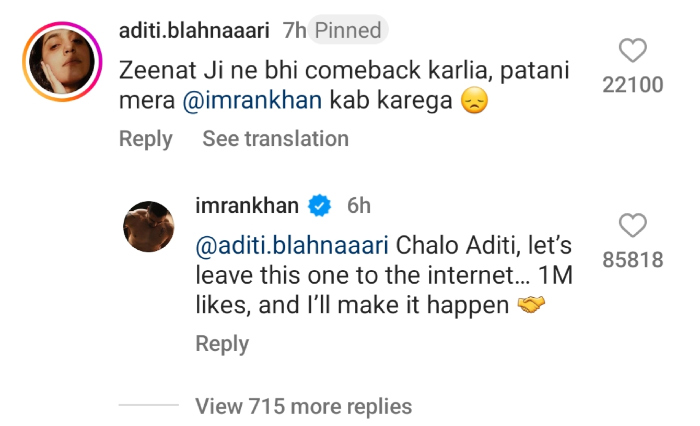Viewport: 700px width, 426px height.
Task: Click the blue verified badge beside imrankhan
Action: 320,206
